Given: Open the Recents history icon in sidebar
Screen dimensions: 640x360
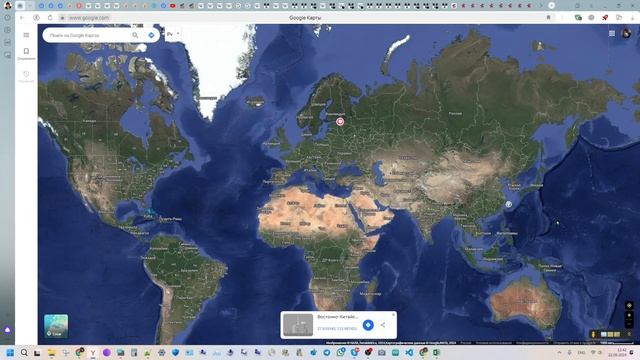Looking at the screenshot, I should [26, 74].
